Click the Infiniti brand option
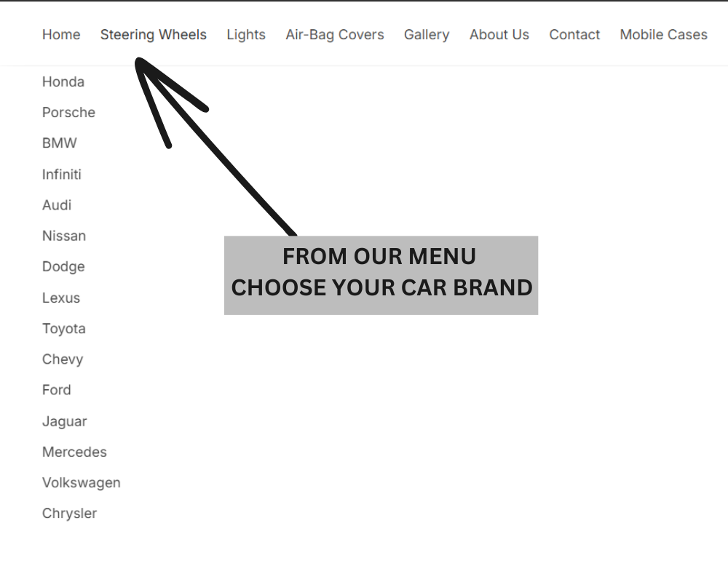Screen dimensions: 728x582 pyautogui.click(x=62, y=175)
